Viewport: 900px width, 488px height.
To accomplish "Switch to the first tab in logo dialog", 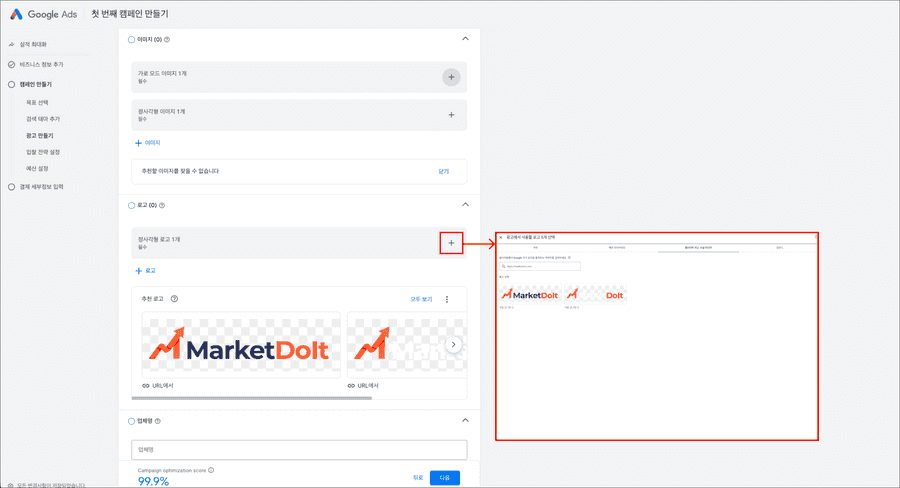I will pos(536,247).
